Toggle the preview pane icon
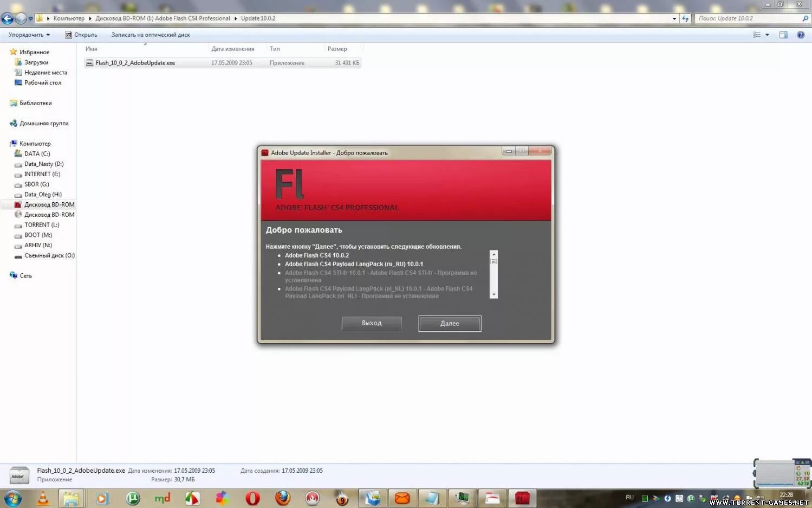The width and height of the screenshot is (812, 508). 783,35
